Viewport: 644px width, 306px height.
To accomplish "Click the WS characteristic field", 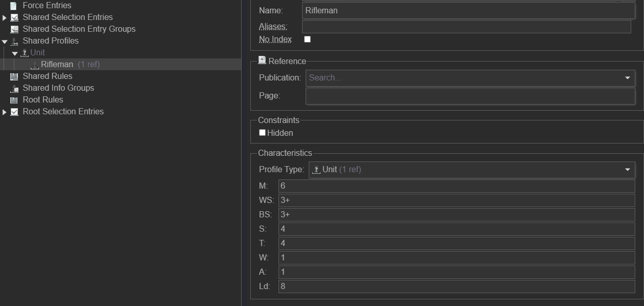I will point(457,200).
